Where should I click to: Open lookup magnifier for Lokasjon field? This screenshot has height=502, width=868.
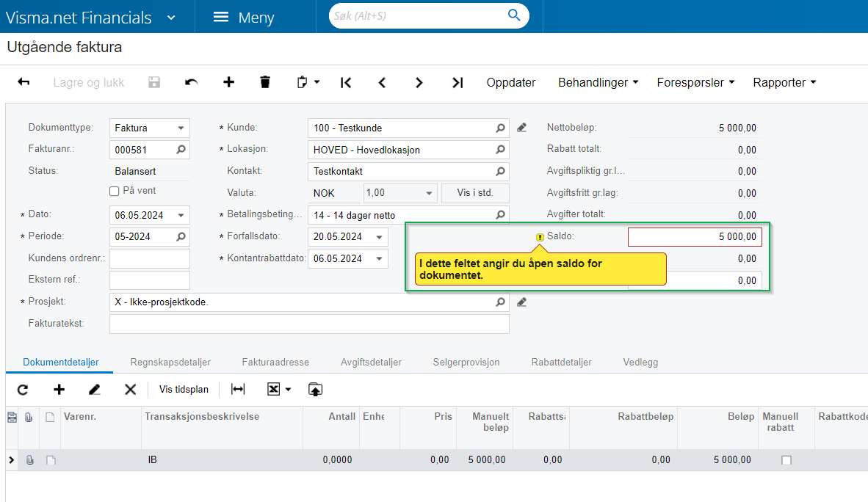[500, 150]
